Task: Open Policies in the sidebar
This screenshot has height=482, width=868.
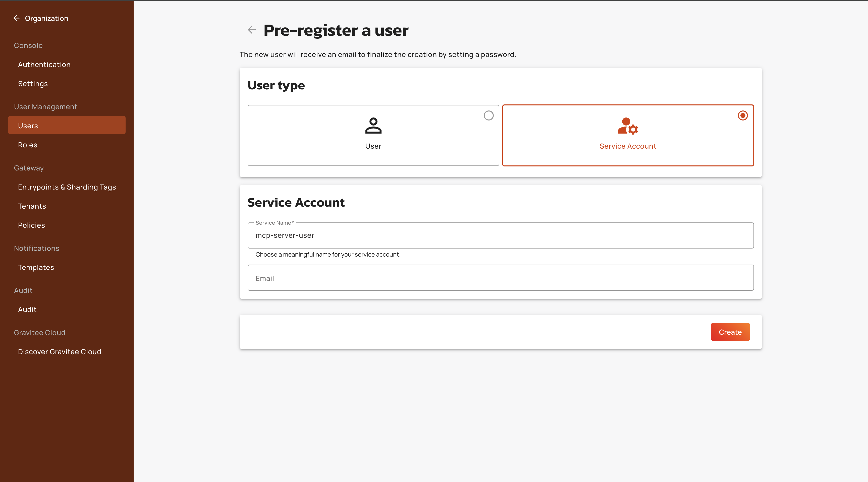Action: point(31,225)
